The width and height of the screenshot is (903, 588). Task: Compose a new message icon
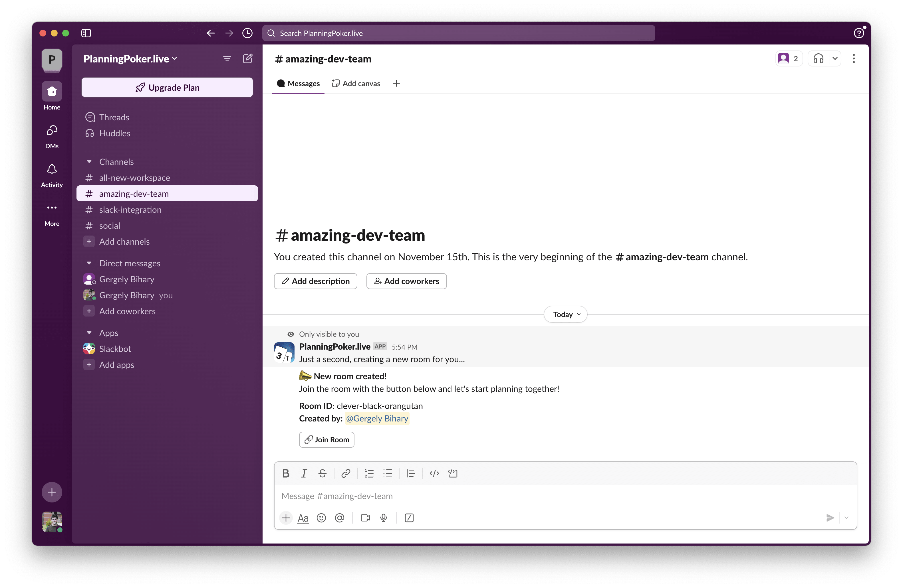(247, 58)
